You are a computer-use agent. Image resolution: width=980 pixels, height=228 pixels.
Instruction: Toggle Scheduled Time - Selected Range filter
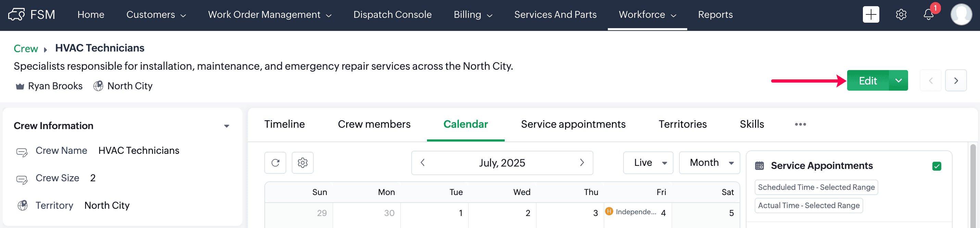click(x=816, y=187)
